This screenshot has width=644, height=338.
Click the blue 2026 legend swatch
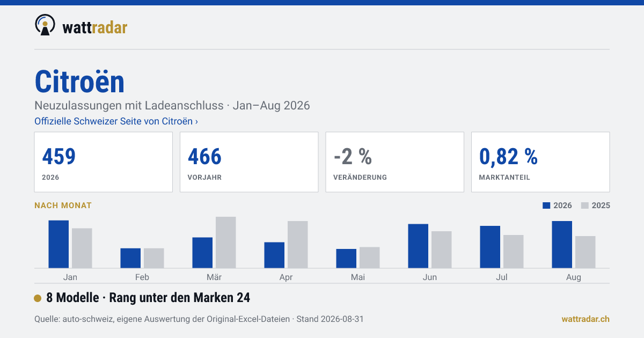pos(547,205)
